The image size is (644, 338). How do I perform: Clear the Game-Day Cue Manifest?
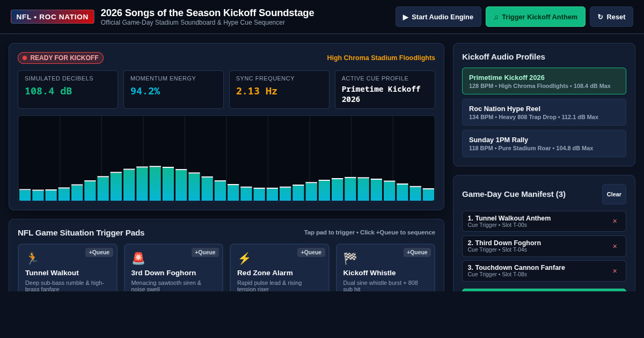pyautogui.click(x=614, y=194)
